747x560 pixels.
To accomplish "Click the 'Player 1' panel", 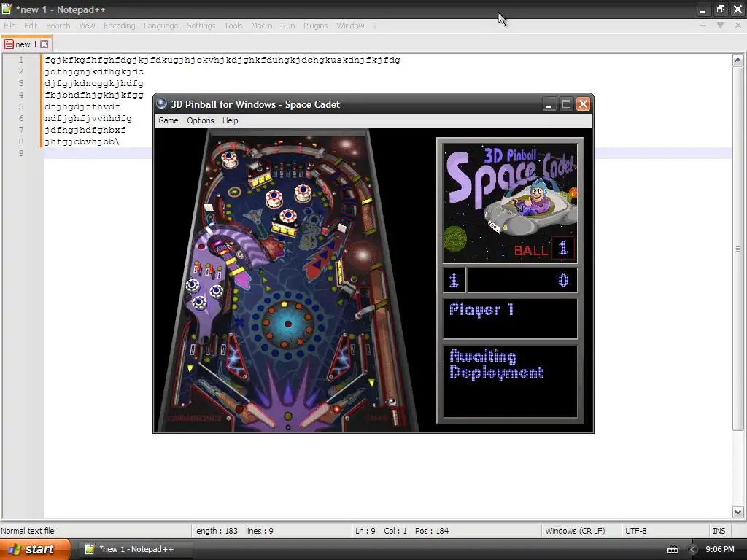I will (510, 318).
